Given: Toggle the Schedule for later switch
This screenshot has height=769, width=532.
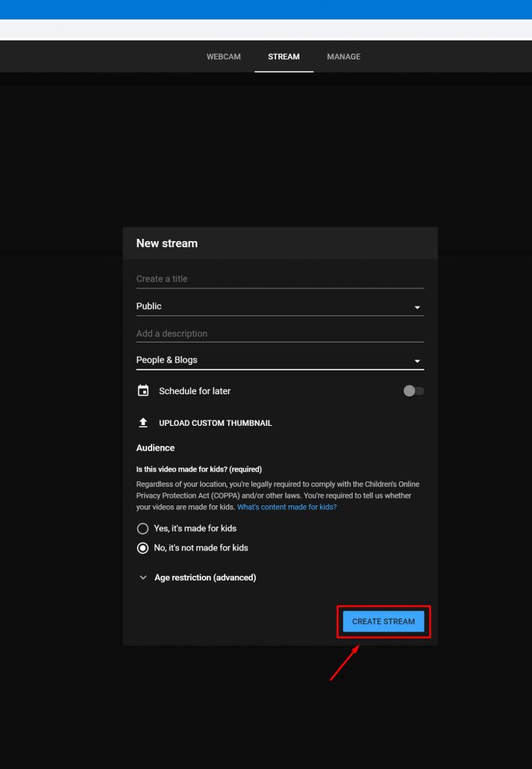Looking at the screenshot, I should pos(413,391).
